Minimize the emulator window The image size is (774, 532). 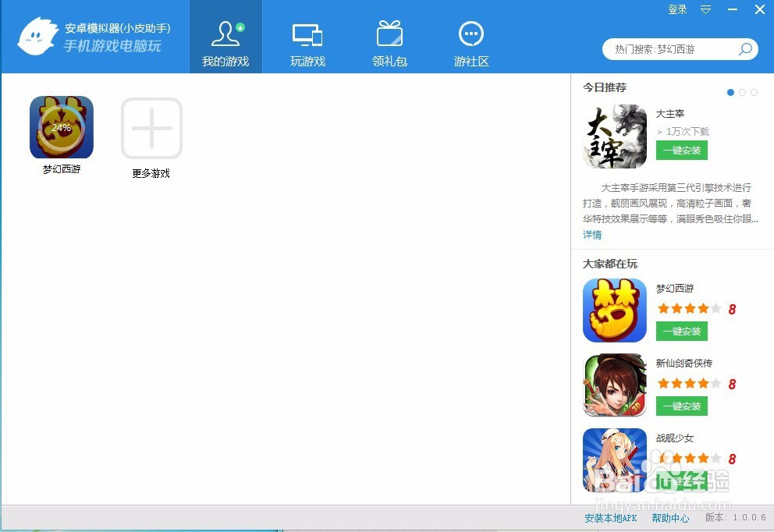point(733,9)
